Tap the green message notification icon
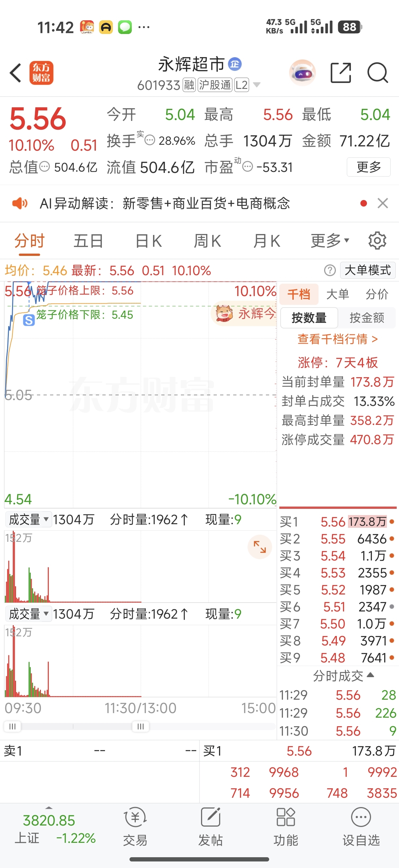 (125, 27)
